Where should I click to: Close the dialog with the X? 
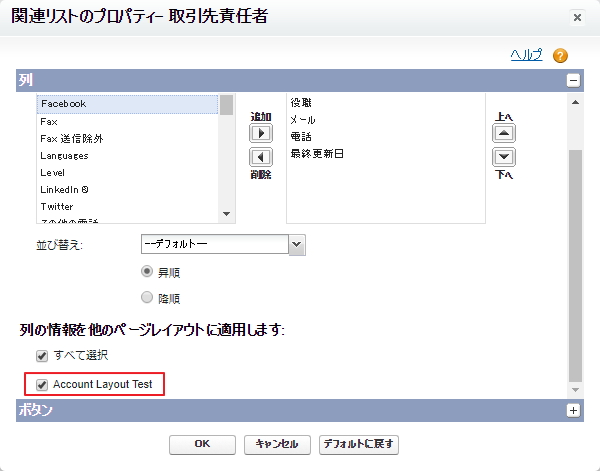click(x=577, y=17)
